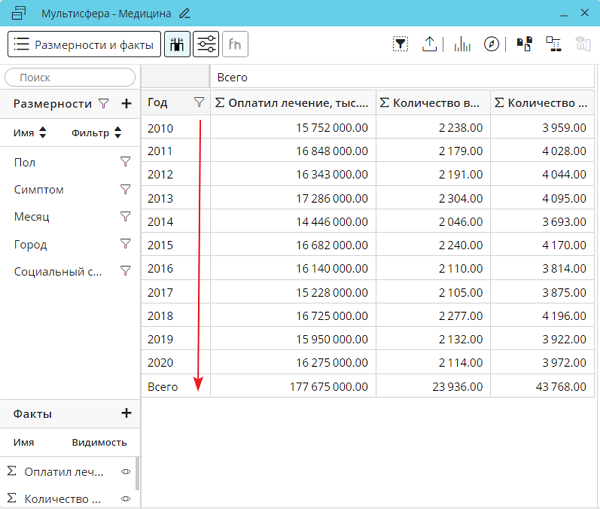Open the filter on Год column header
This screenshot has width=600, height=509.
click(x=199, y=102)
